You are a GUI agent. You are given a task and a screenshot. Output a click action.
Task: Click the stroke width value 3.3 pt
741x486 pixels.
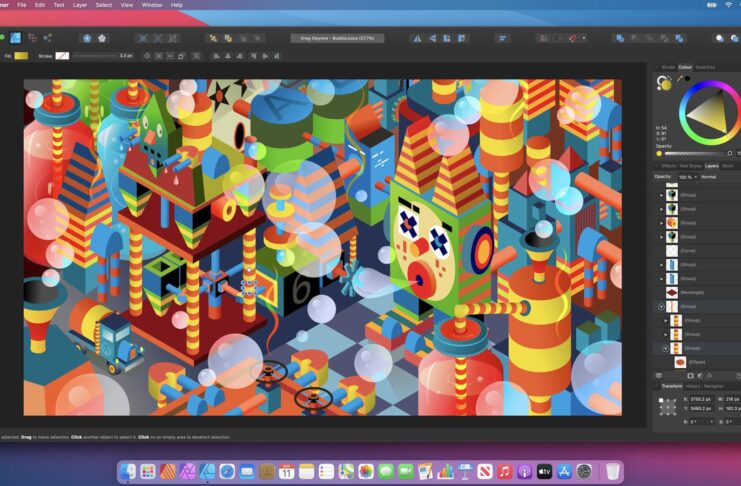pyautogui.click(x=126, y=56)
